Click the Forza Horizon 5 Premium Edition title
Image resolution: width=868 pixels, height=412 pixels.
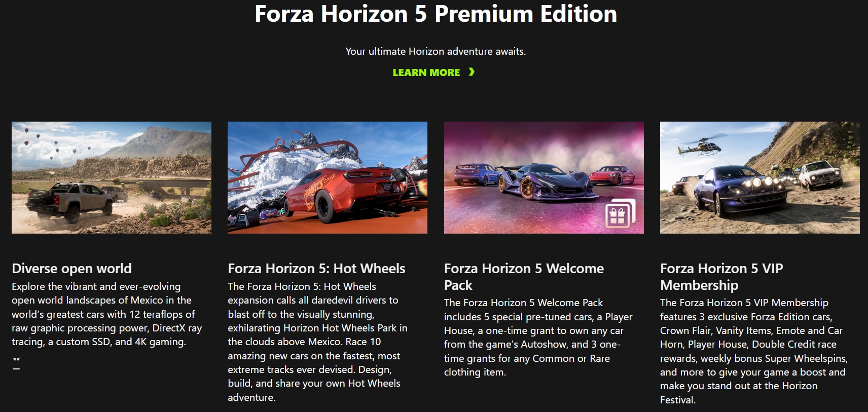tap(436, 14)
